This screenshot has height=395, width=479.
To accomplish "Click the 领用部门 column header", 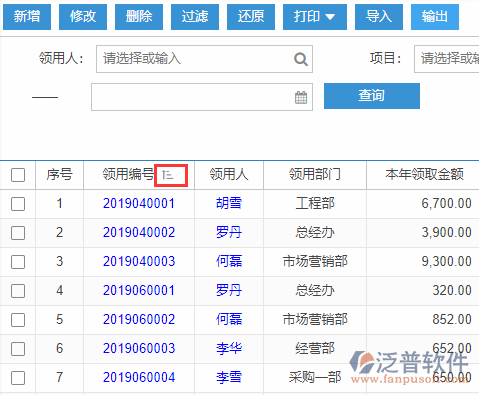I will point(315,174).
